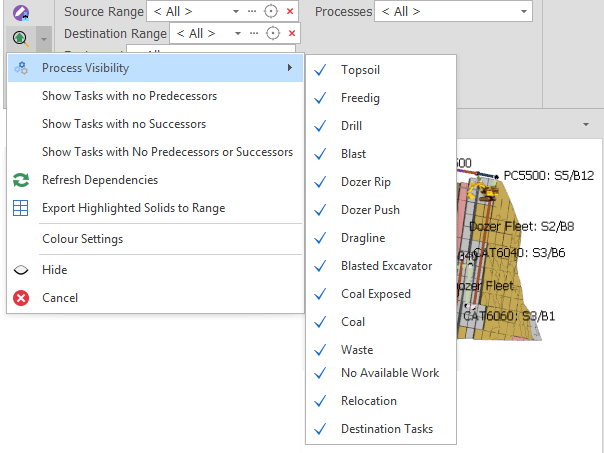Click the green arrow magnifier dependency icon
This screenshot has width=604, height=453.
pos(20,38)
